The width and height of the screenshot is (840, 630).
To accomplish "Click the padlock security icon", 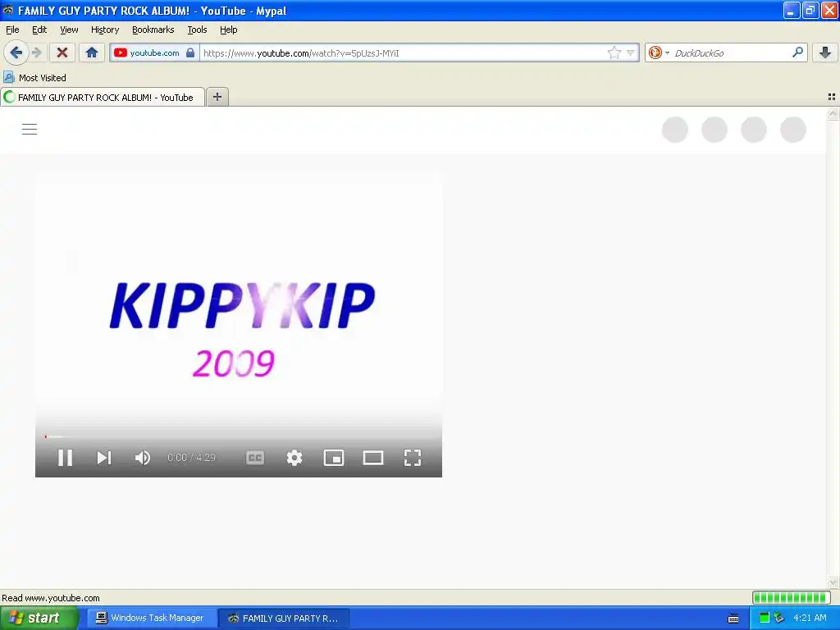I will (190, 52).
